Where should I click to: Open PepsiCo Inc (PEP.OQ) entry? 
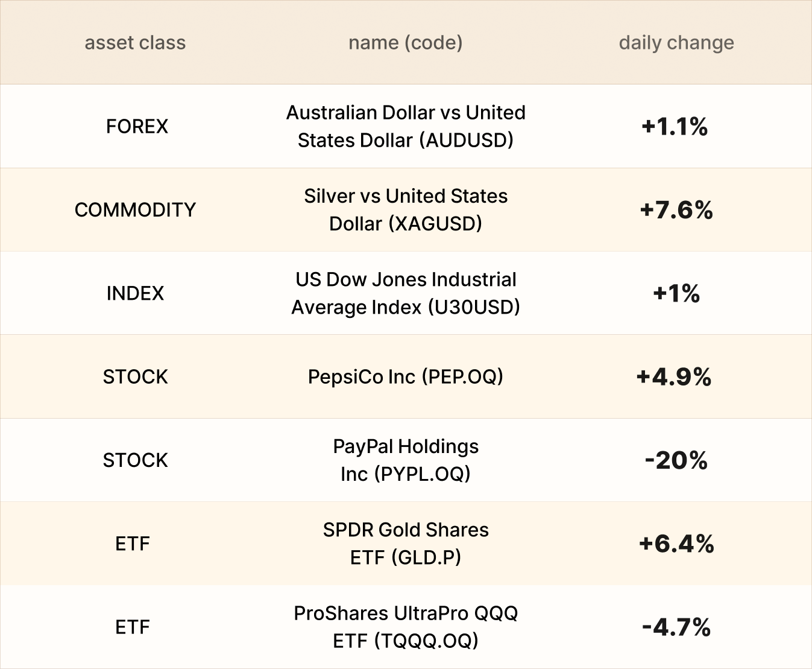[x=405, y=377]
